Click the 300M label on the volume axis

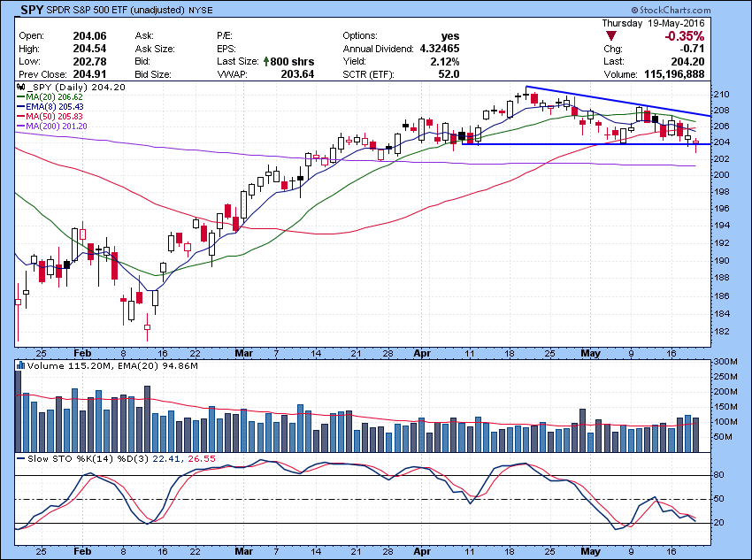click(725, 362)
